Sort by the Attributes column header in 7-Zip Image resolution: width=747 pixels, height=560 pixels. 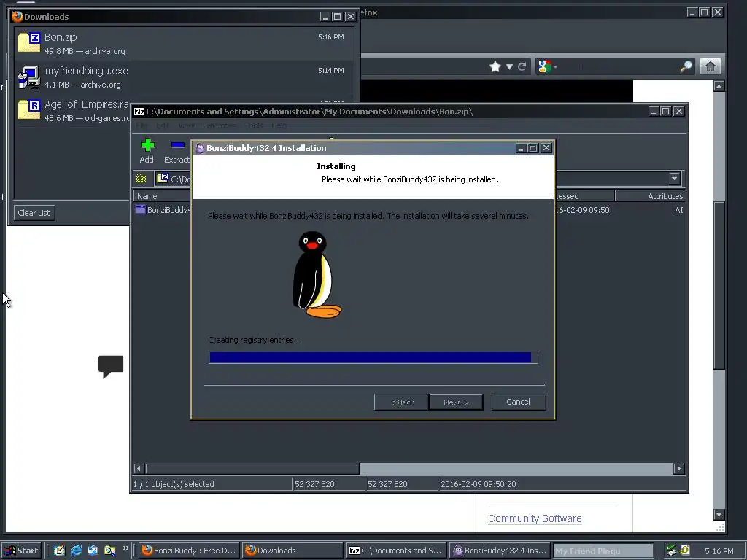point(650,195)
